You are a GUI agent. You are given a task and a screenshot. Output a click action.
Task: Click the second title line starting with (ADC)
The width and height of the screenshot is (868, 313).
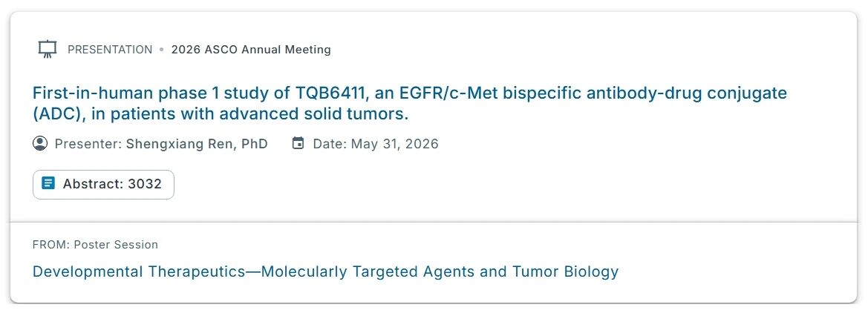221,115
